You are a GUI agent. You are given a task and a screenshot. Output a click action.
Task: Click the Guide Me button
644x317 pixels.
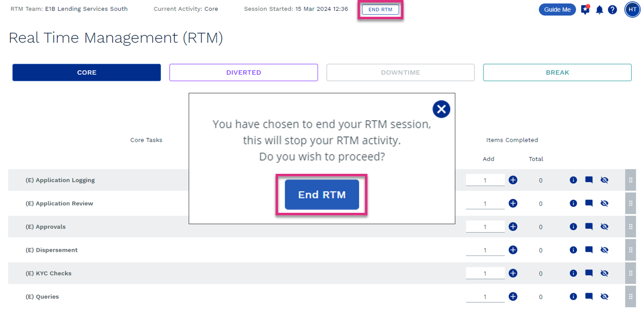tap(557, 9)
